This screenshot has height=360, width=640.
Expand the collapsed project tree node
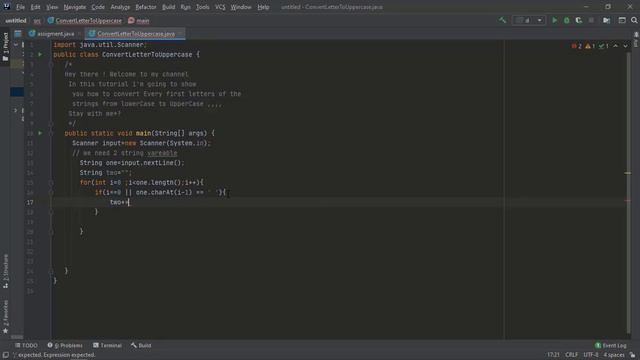tap(16, 110)
